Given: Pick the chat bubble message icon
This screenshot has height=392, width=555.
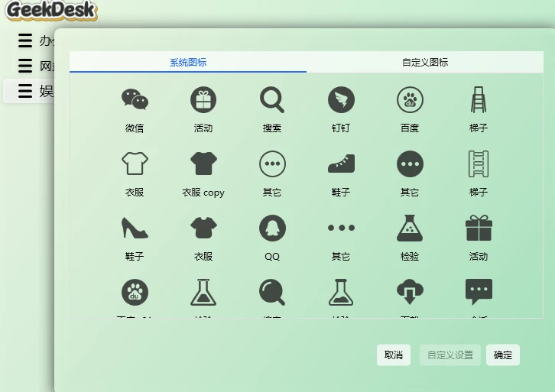Looking at the screenshot, I should [479, 292].
